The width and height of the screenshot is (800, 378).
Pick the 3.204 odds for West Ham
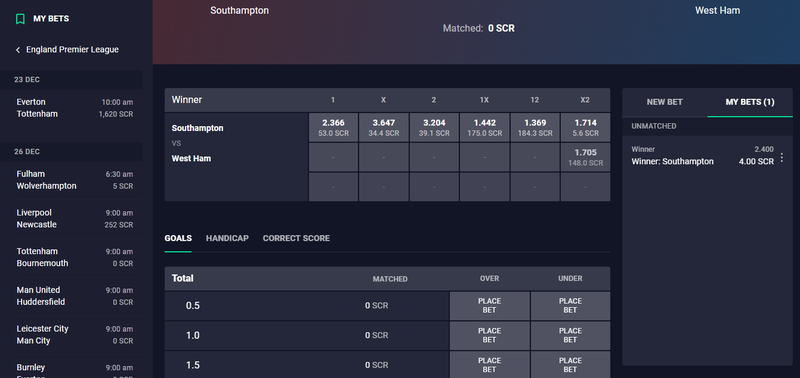(434, 128)
